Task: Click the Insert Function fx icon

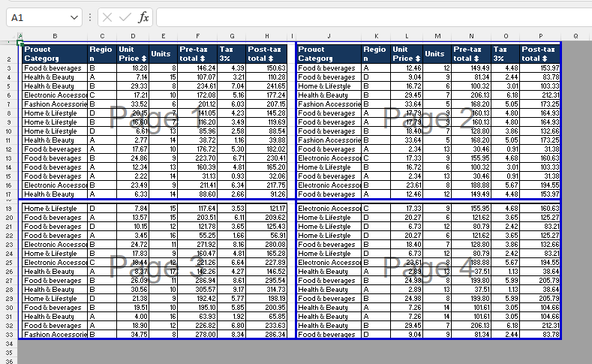Action: [x=143, y=17]
